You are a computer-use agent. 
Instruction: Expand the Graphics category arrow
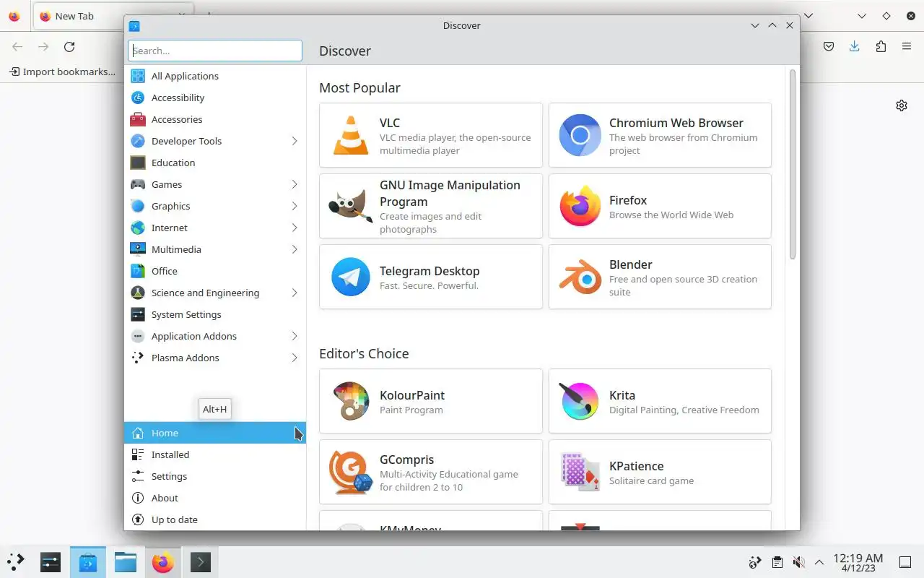click(x=295, y=206)
